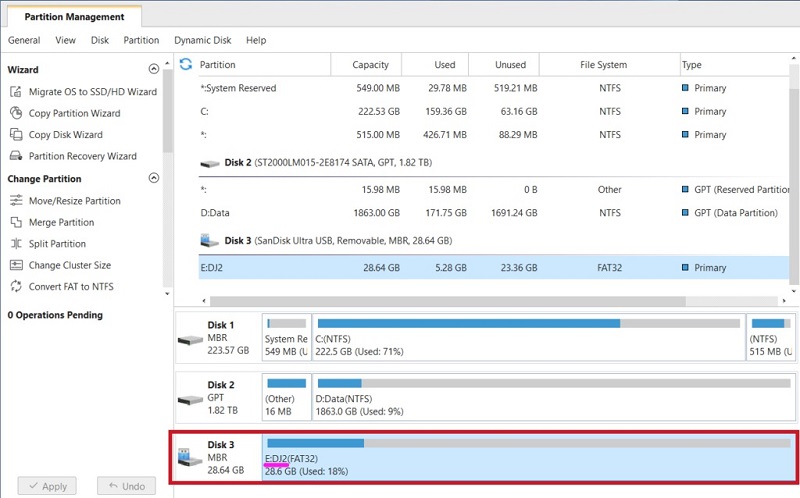Viewport: 800px width, 498px height.
Task: Switch to the Partition Management tab
Action: click(x=74, y=17)
